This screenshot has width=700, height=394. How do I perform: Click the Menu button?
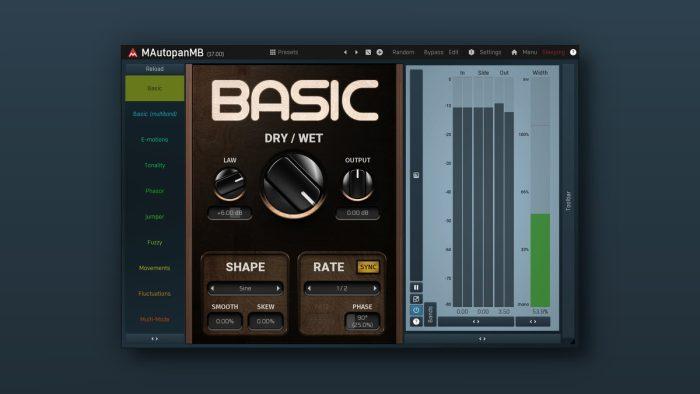point(529,52)
